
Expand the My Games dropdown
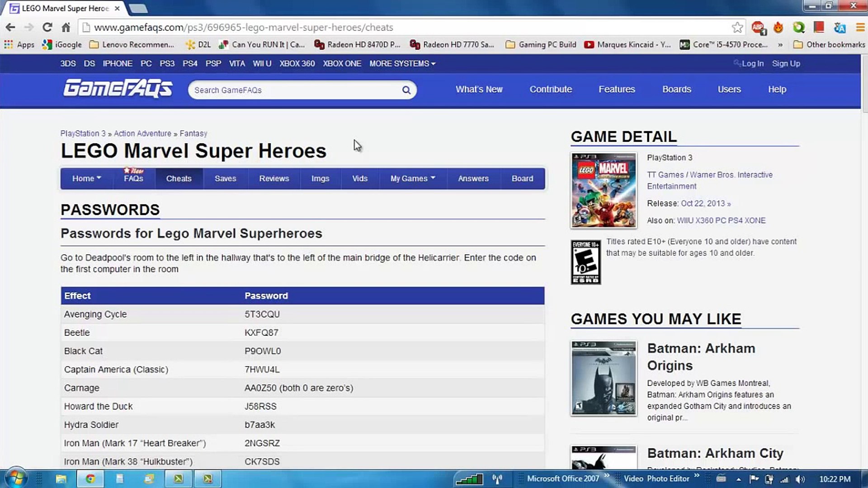point(412,178)
